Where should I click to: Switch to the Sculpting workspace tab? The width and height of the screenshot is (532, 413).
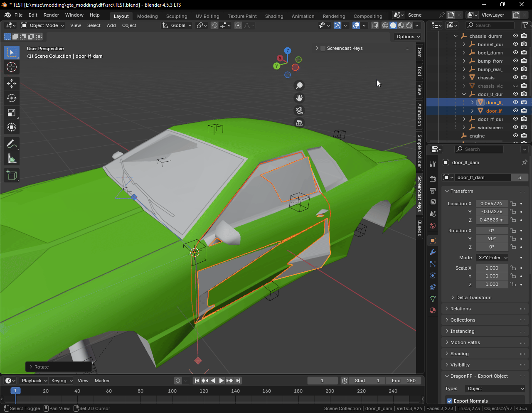[177, 16]
